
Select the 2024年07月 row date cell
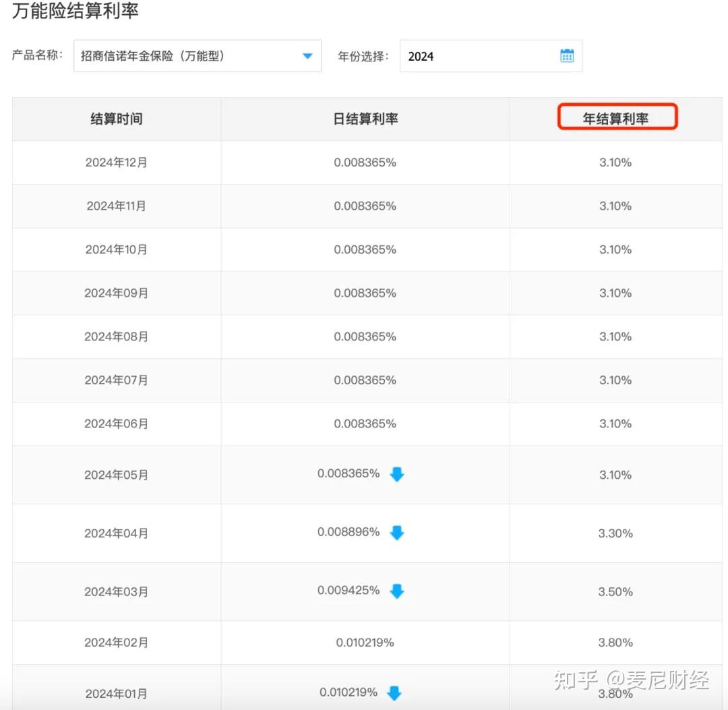click(117, 380)
